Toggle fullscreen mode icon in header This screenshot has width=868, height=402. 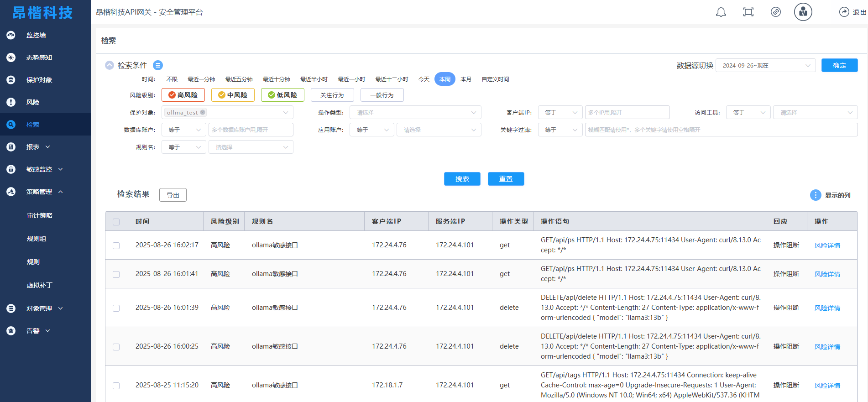click(x=748, y=12)
